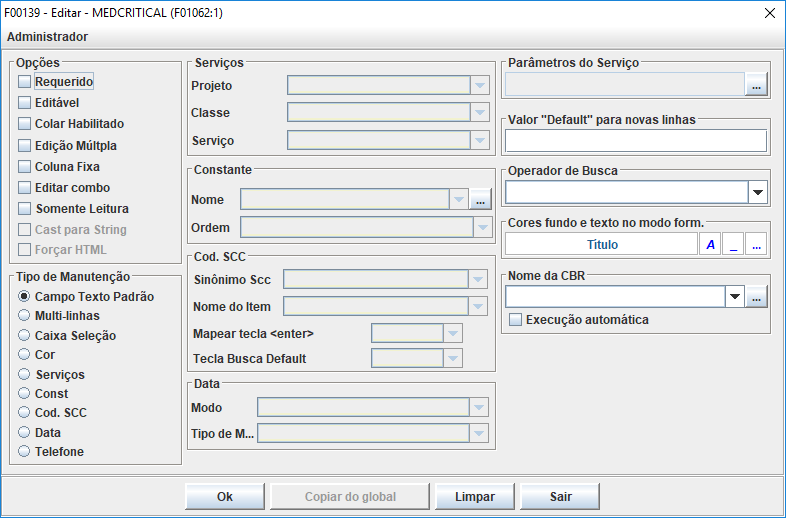Screen dimensions: 786x518
Task: Choose the Caixa Seleção maintenance type
Action: (25, 336)
